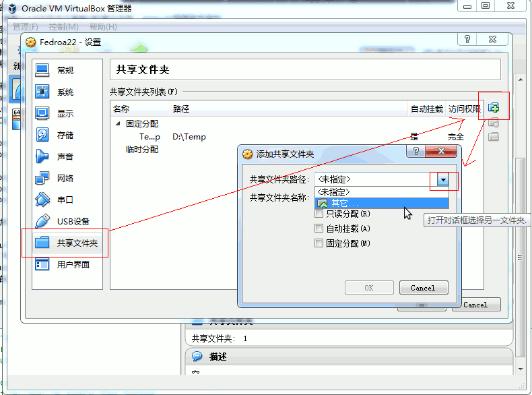Screen dimensions: 532x395
Task: Open the 帮助(H) menu
Action: tap(103, 26)
